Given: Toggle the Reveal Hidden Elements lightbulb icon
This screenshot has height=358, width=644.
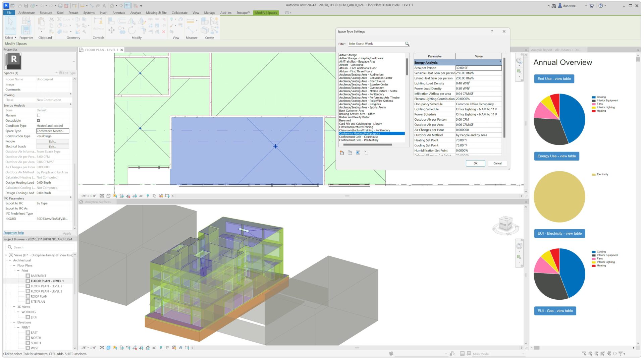Looking at the screenshot, I should click(x=148, y=196).
